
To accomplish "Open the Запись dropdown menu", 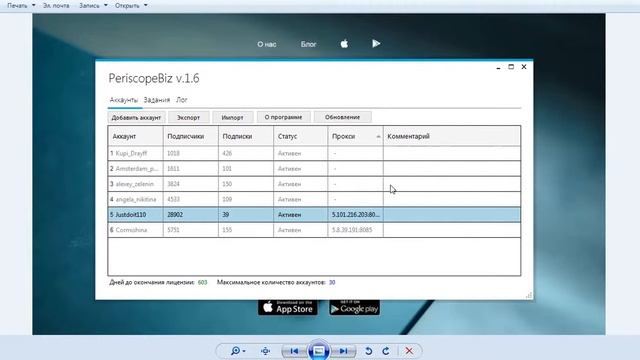I will 93,6.
